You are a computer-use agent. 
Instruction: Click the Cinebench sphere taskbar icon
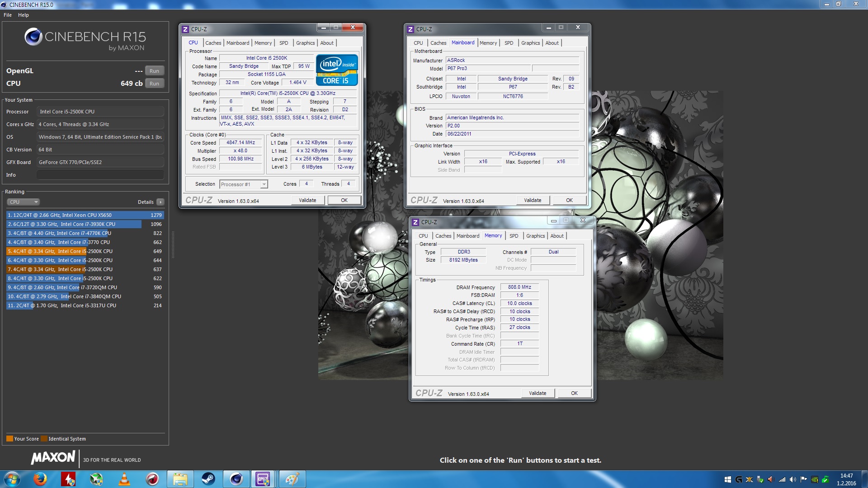[x=236, y=479]
